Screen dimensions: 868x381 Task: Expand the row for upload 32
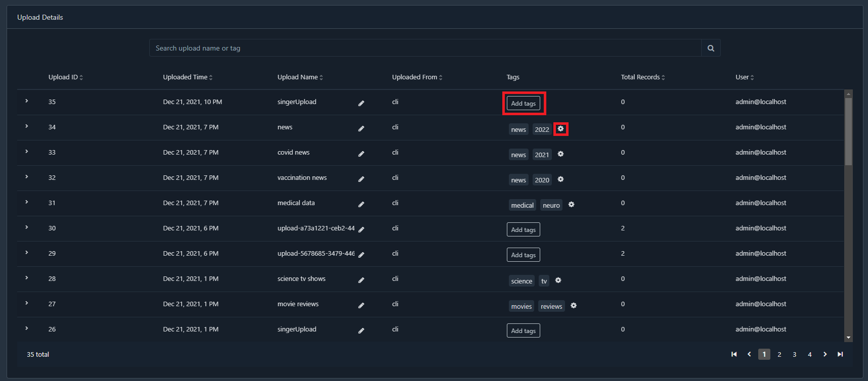27,177
